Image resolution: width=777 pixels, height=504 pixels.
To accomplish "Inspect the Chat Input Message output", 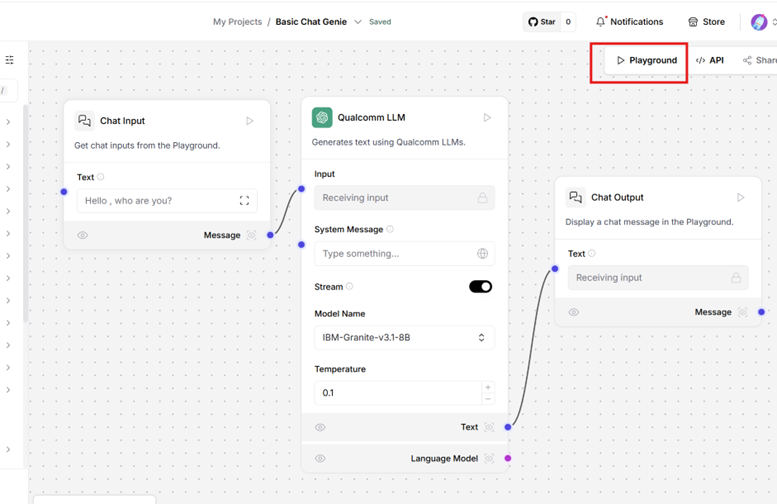I will (252, 235).
